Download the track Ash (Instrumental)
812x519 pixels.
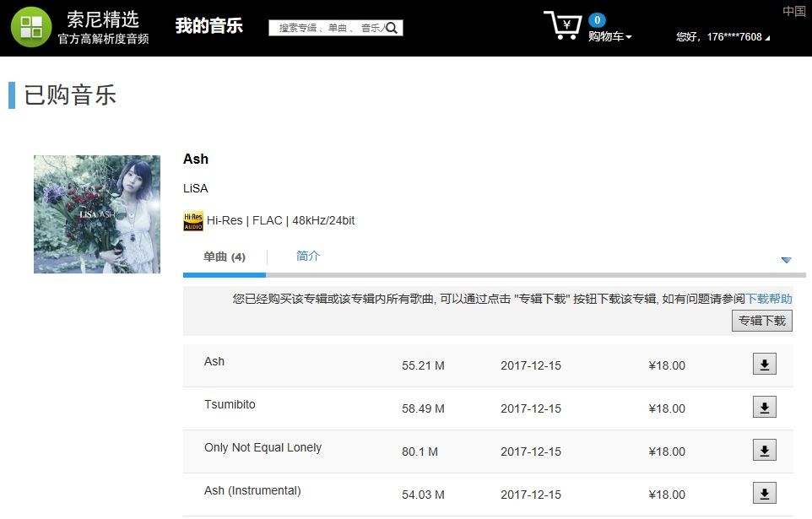tap(765, 493)
